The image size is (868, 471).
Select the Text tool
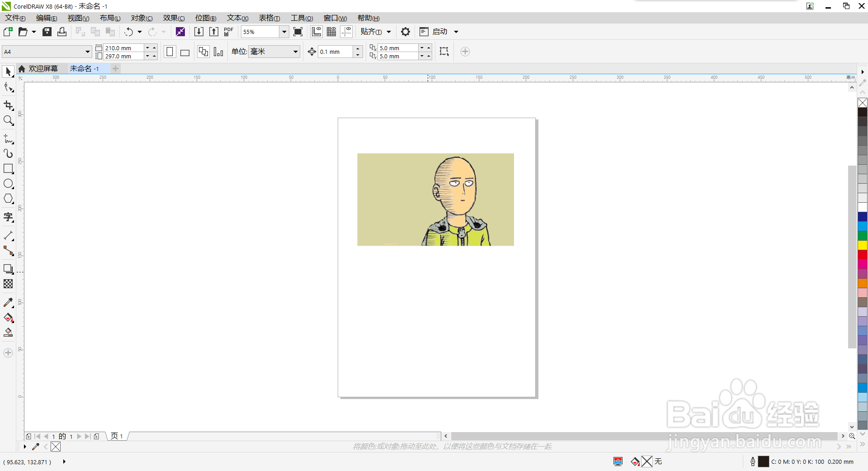(8, 217)
